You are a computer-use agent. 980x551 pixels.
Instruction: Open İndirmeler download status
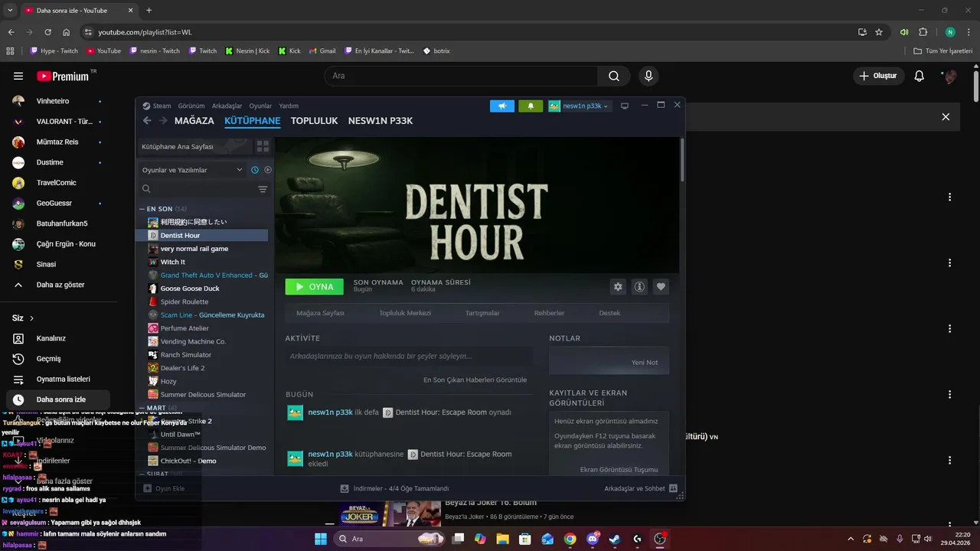pos(394,488)
